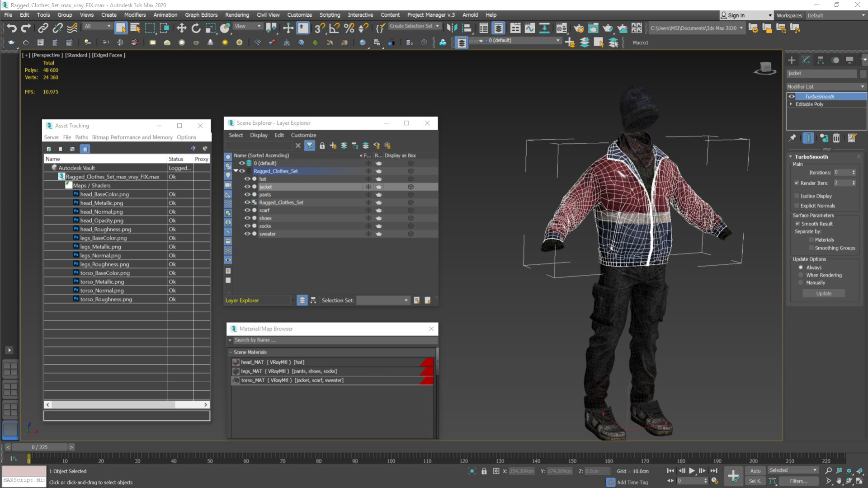Click the torso_MAT material sample swatch

click(x=236, y=380)
